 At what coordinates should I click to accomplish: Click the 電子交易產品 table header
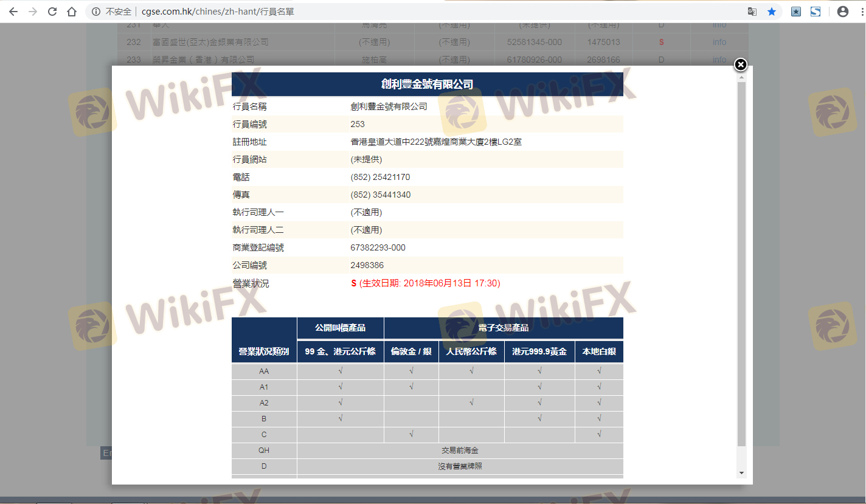[x=504, y=328]
